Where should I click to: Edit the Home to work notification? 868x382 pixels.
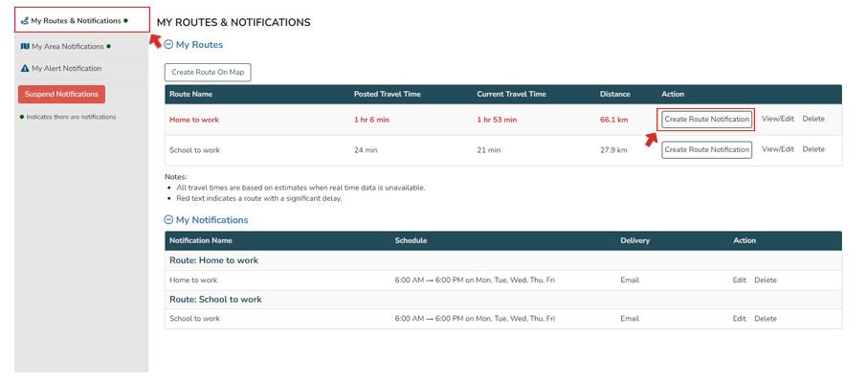(x=740, y=281)
